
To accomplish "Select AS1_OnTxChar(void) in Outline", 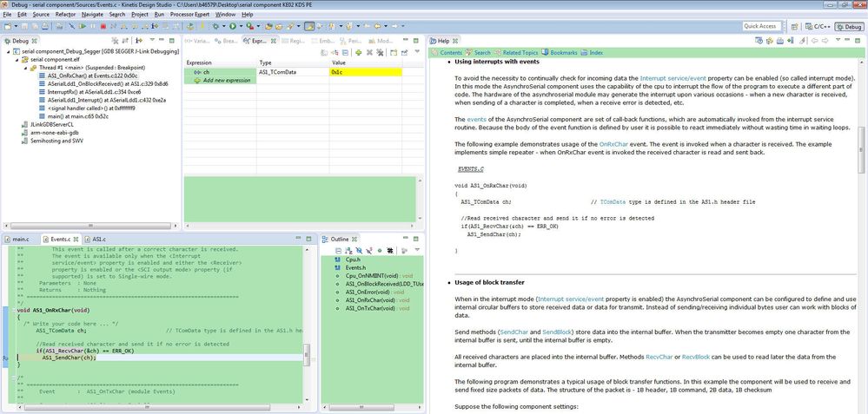I will [x=372, y=308].
